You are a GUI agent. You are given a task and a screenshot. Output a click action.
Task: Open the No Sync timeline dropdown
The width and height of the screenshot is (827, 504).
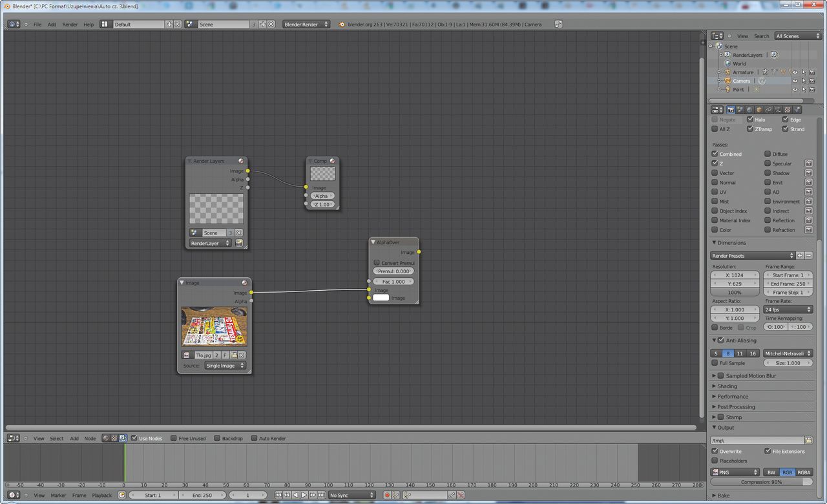coord(352,495)
